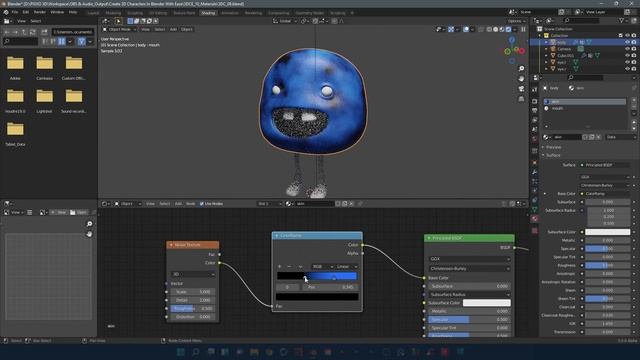Open the Surface Principled BSDF shader selector
Screen dimensions: 640x360
[604, 165]
